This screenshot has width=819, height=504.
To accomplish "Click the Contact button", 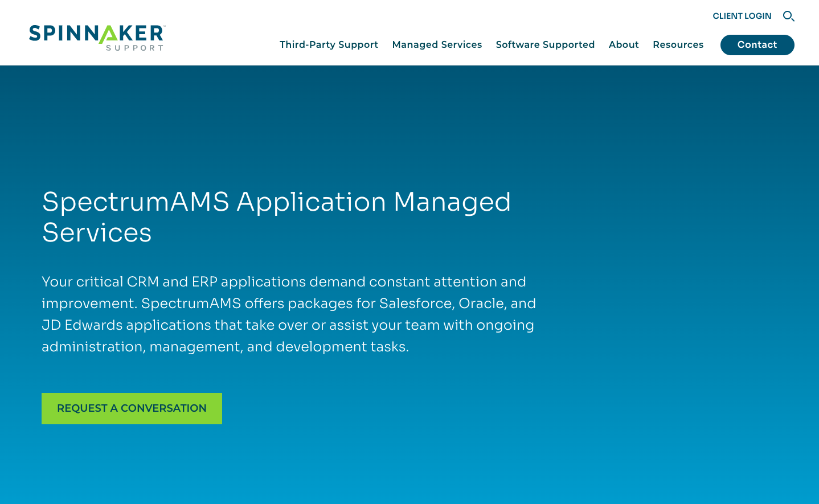I will 757,45.
